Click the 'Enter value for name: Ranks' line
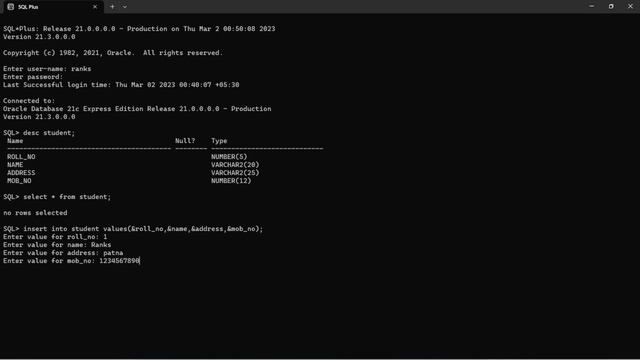The width and height of the screenshot is (640, 360). coord(57,245)
